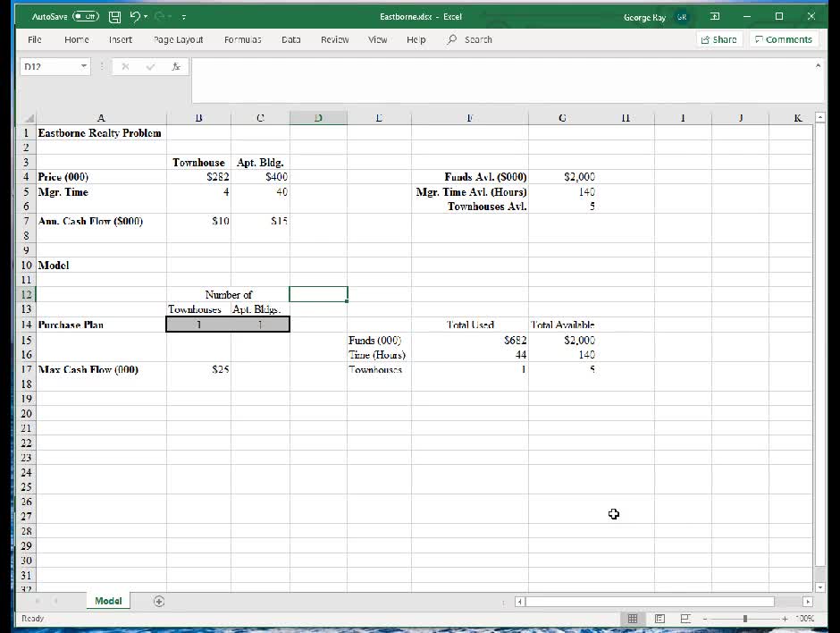The image size is (840, 633).
Task: Expand the Name Box dropdown arrow
Action: pos(84,66)
